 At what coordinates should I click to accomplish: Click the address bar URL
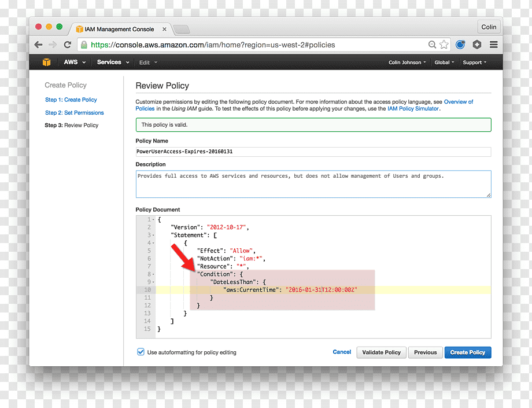point(213,45)
